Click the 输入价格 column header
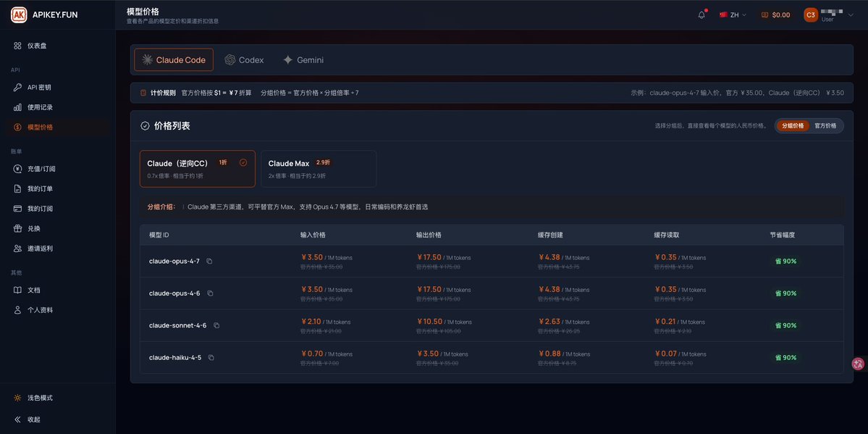 point(313,235)
